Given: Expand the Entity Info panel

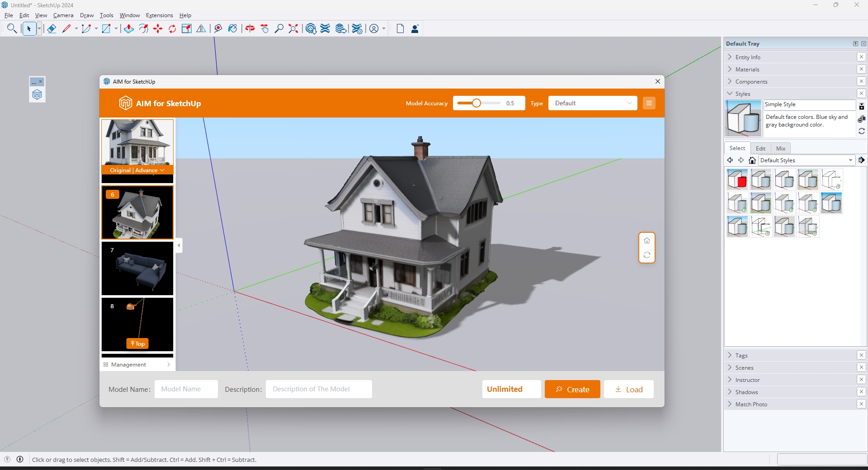Looking at the screenshot, I should pos(748,57).
